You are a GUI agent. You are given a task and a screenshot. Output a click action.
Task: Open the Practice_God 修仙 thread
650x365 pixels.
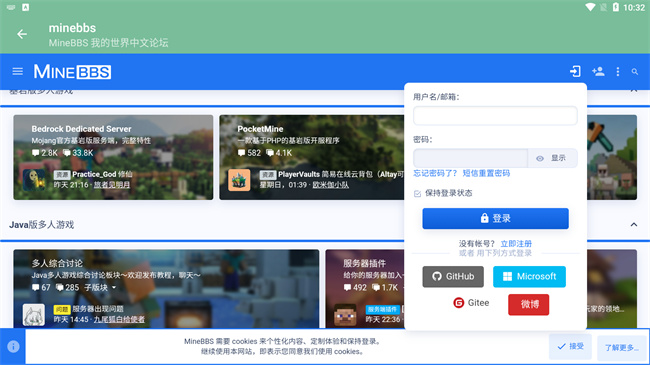coord(102,174)
